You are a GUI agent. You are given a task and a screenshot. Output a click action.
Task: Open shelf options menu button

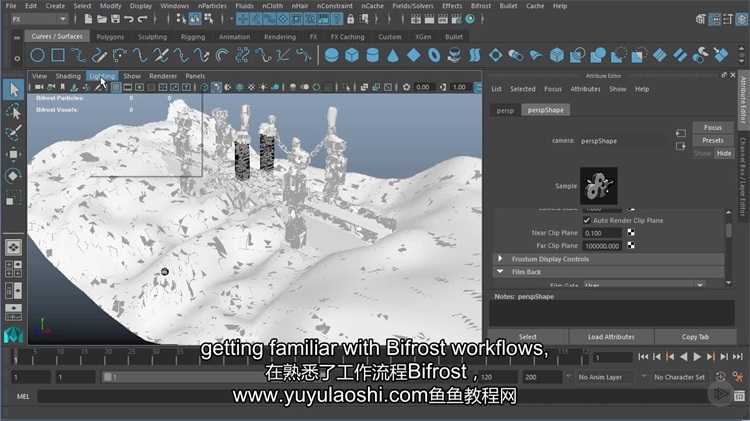(17, 59)
